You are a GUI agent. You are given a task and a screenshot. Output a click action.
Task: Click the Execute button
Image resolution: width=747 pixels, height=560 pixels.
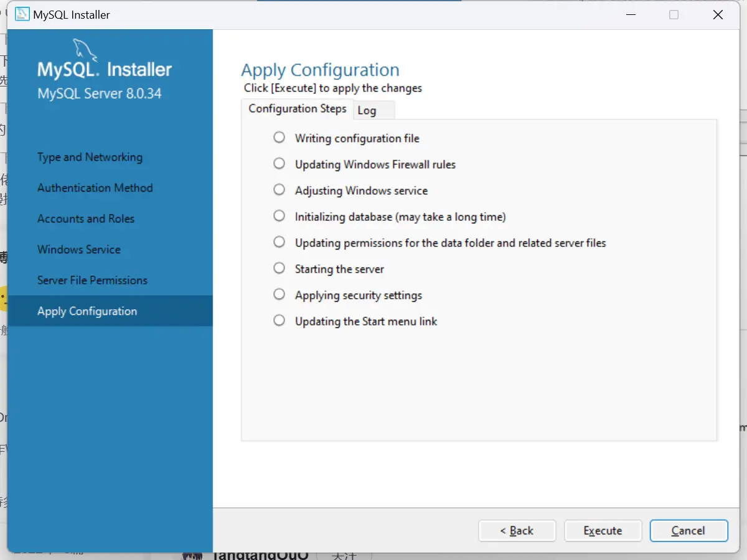pos(603,531)
